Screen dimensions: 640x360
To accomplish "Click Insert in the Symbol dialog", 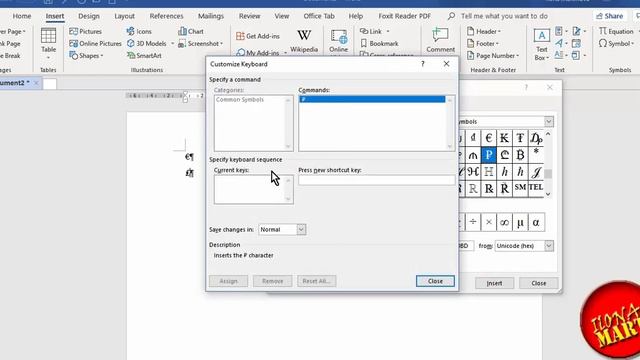I will click(494, 283).
